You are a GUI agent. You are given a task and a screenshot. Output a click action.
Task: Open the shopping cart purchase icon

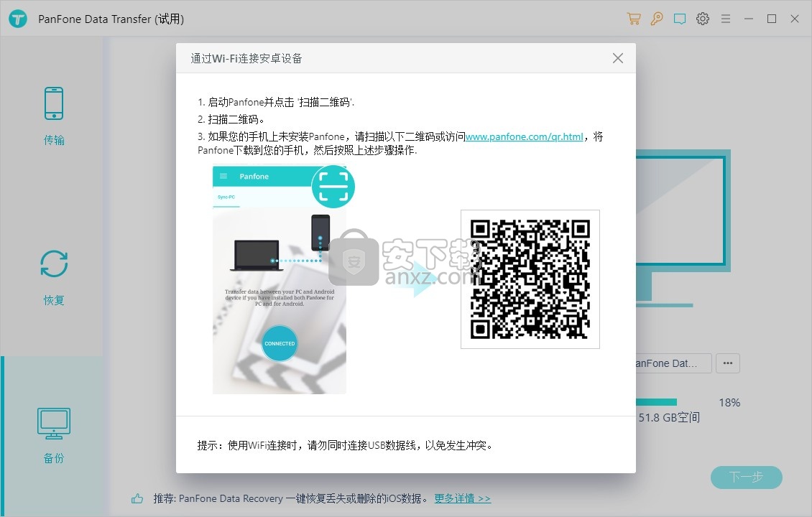633,19
